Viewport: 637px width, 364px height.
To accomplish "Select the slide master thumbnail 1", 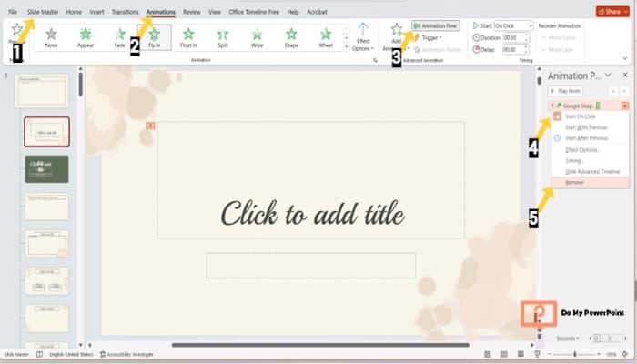I will [42, 91].
